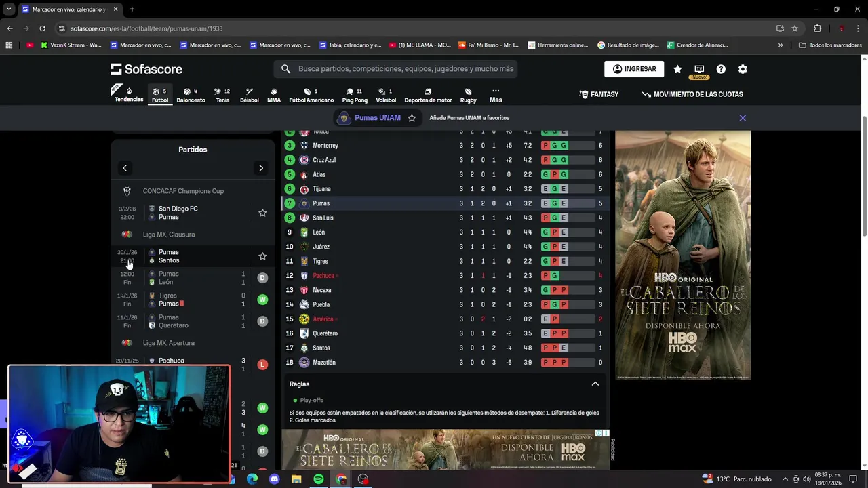Open Deportes de motor section
868x488 pixels.
[x=428, y=95]
